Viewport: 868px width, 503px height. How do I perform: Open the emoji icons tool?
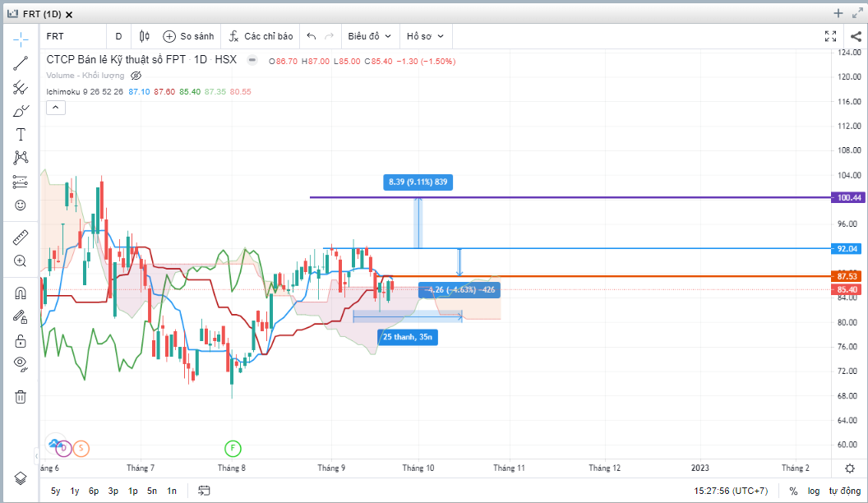tap(21, 205)
